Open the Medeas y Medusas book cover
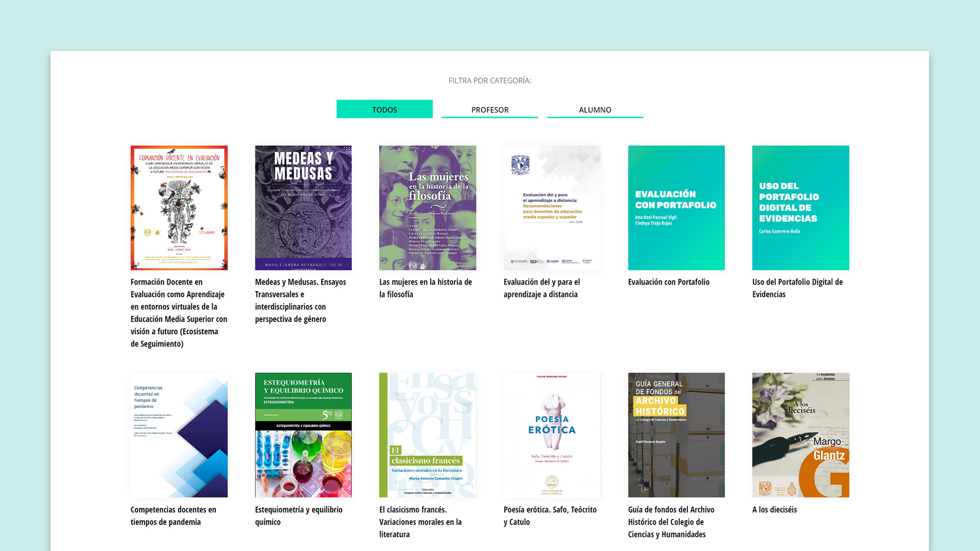 point(303,208)
